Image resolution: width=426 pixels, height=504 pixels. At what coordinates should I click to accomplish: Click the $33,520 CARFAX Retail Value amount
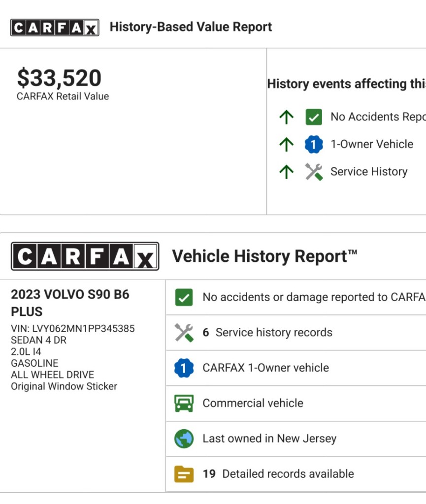(x=59, y=78)
